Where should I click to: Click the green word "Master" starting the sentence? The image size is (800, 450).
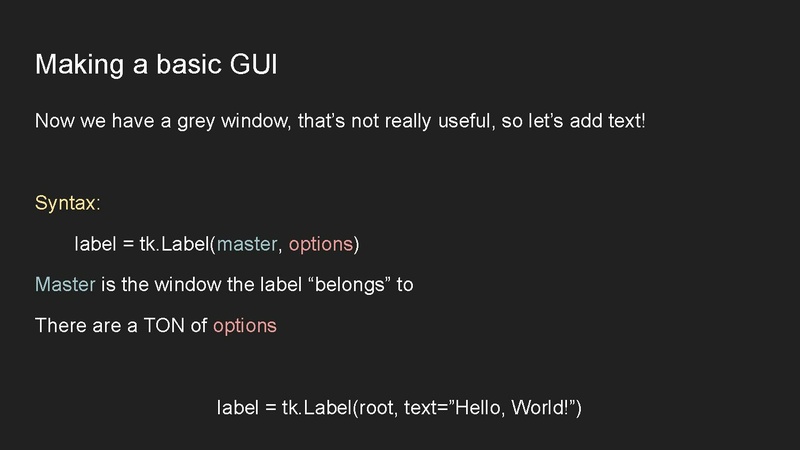65,285
